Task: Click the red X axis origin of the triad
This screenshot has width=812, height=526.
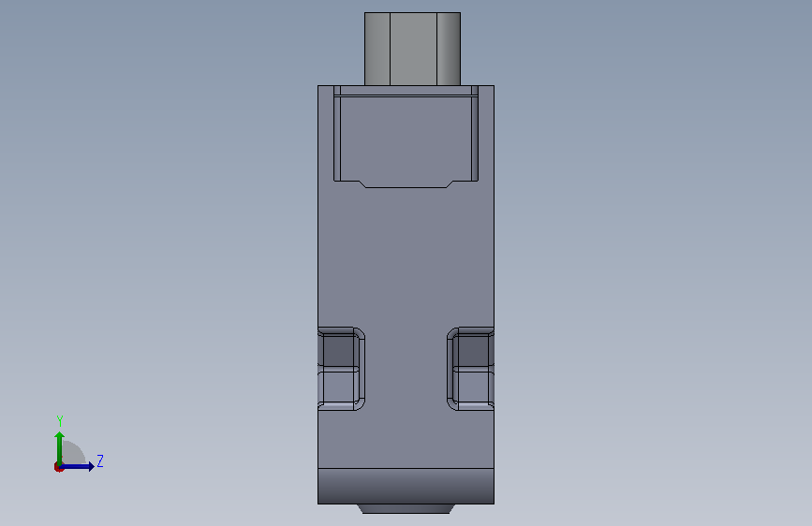Action: pos(58,468)
